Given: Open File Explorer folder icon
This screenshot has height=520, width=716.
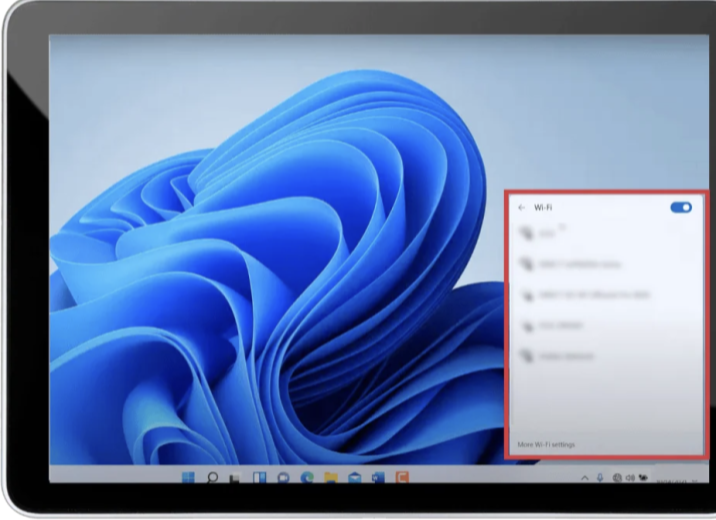Looking at the screenshot, I should coord(331,478).
